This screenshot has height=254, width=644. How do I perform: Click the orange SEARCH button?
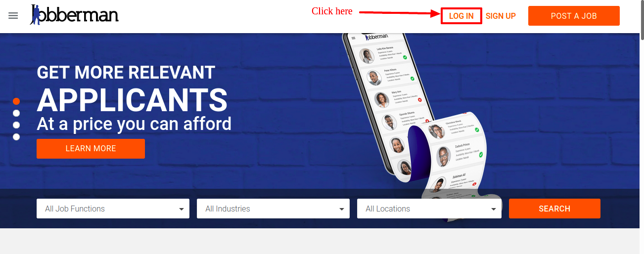click(x=554, y=209)
